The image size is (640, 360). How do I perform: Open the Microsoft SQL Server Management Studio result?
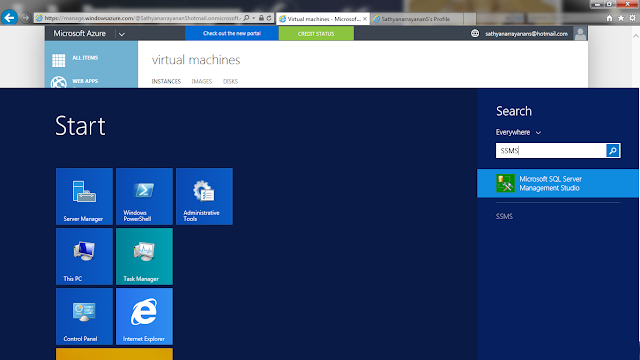(x=558, y=183)
